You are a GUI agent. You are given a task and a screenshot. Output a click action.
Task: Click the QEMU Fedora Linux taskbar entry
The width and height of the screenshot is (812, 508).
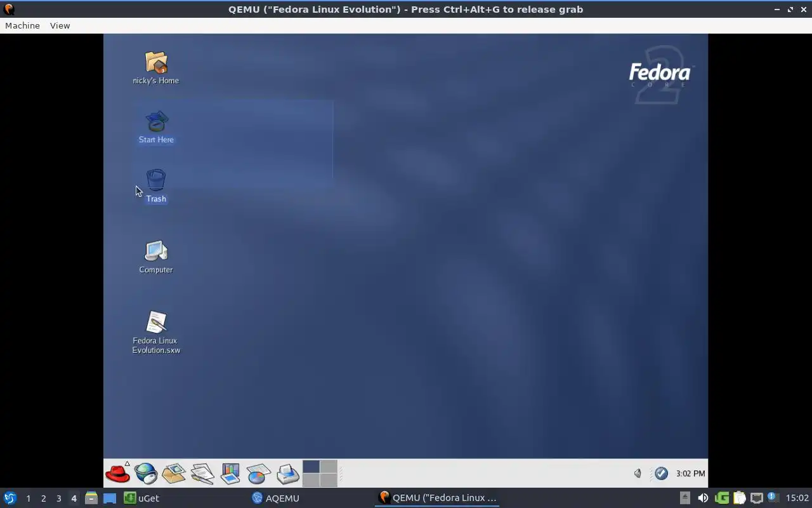(437, 498)
